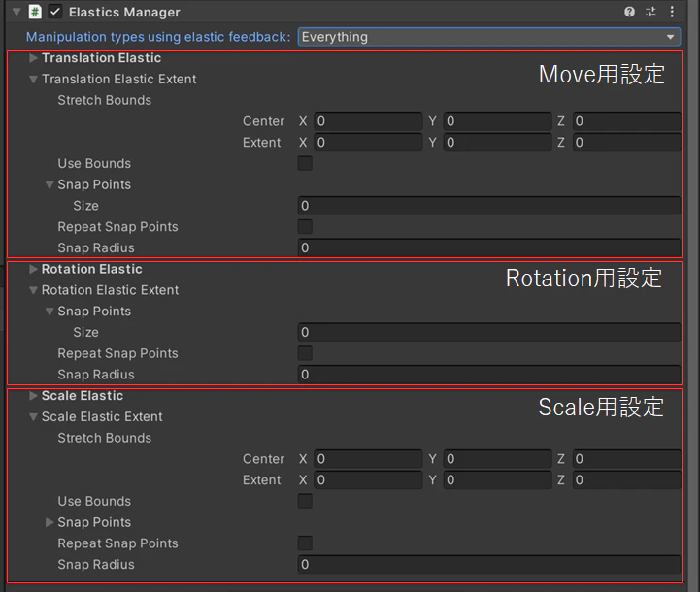
Task: Edit translation Snap Radius field
Action: click(x=489, y=248)
